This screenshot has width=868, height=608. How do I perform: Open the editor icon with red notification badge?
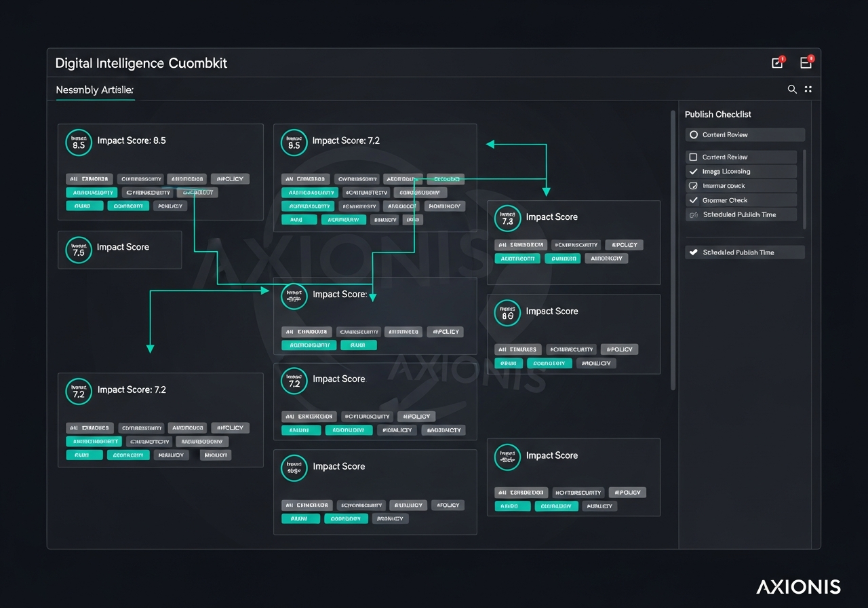pos(777,62)
